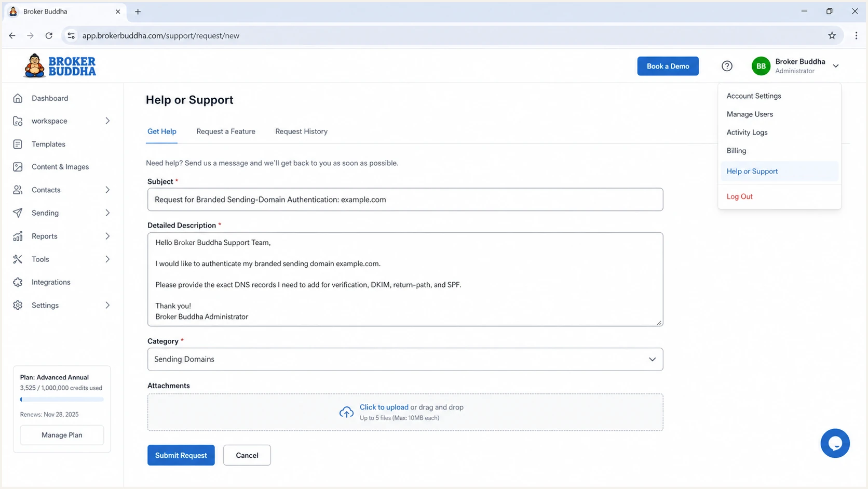The width and height of the screenshot is (868, 489).
Task: Click the Content & Images picture icon
Action: pyautogui.click(x=18, y=167)
